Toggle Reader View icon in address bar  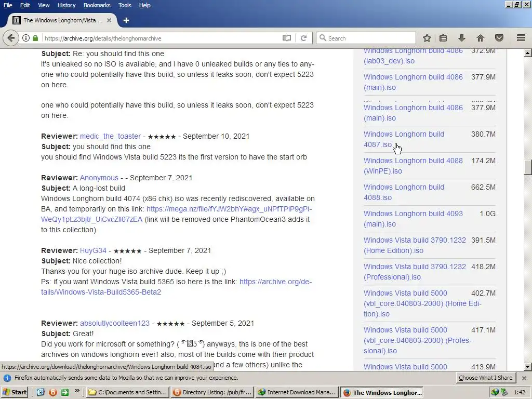(x=287, y=38)
